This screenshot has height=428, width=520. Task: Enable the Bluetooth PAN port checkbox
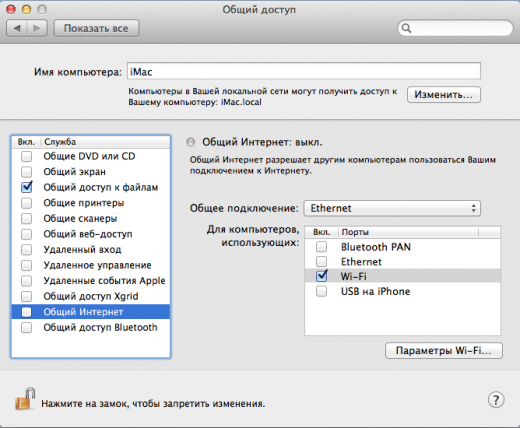322,247
